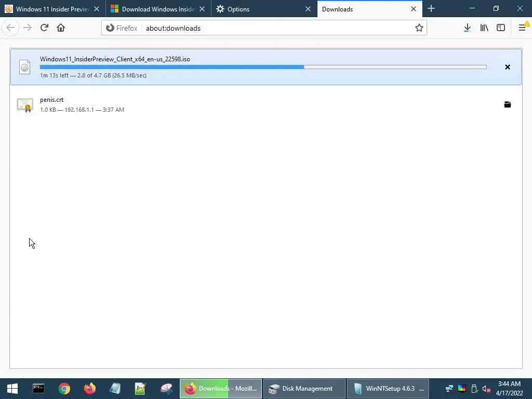Click the certificate file icon

point(25,105)
